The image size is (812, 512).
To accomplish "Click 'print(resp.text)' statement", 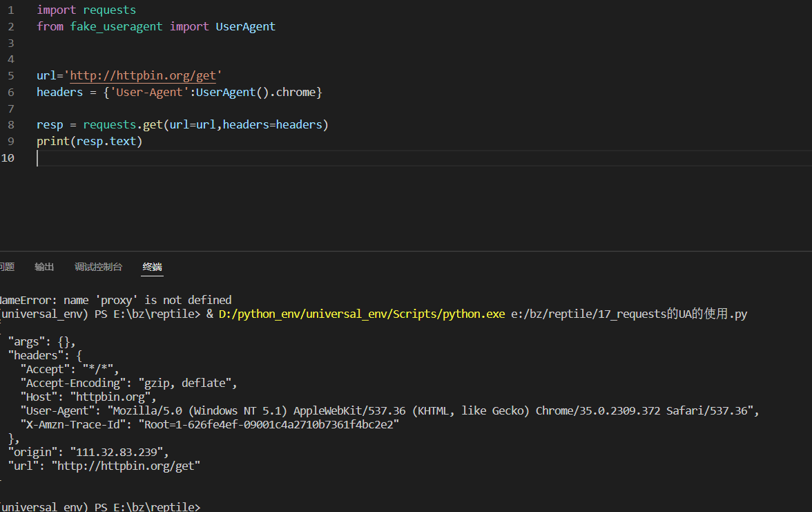I will 90,142.
